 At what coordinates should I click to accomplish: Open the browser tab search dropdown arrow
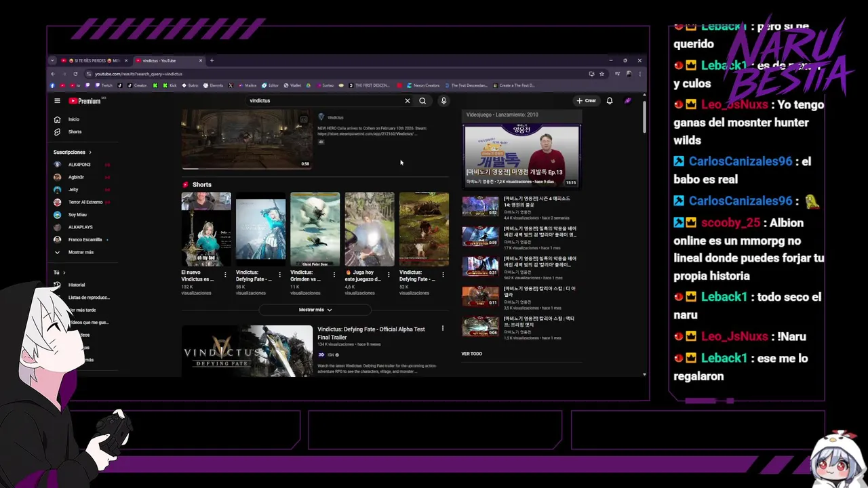point(52,60)
